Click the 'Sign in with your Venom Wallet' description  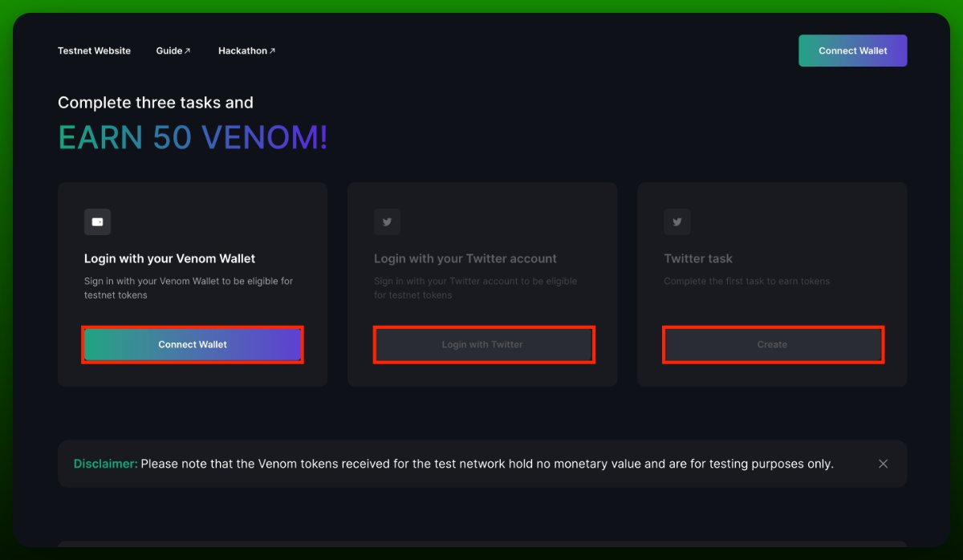pyautogui.click(x=189, y=288)
